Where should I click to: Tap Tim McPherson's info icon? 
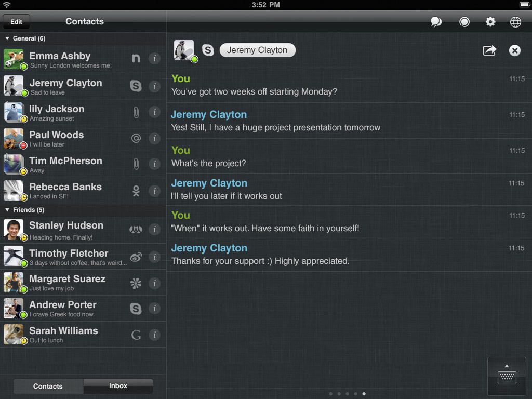pos(154,164)
